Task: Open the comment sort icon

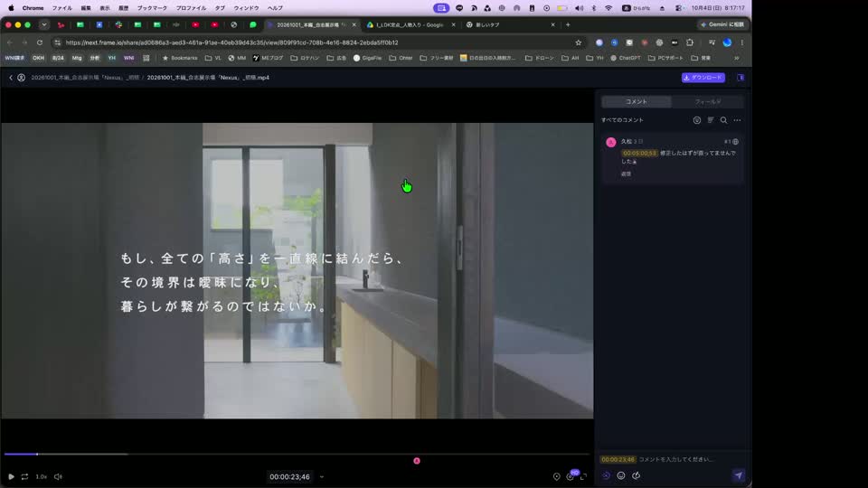Action: (x=711, y=120)
